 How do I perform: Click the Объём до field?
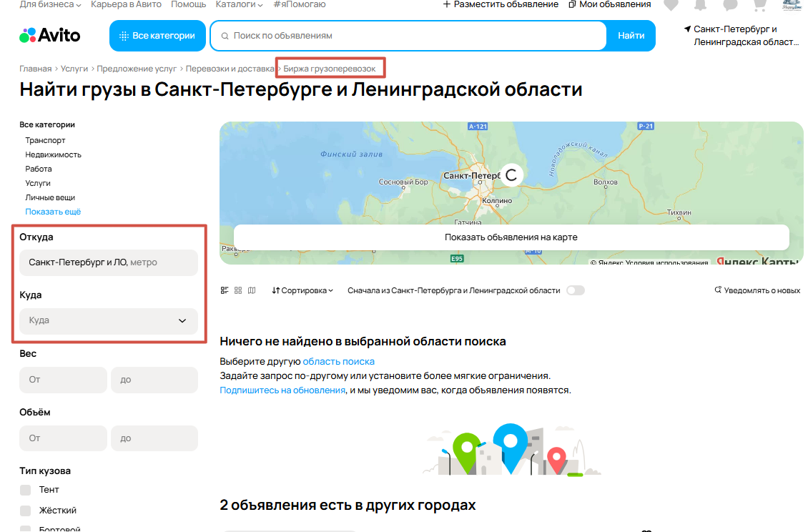[154, 438]
